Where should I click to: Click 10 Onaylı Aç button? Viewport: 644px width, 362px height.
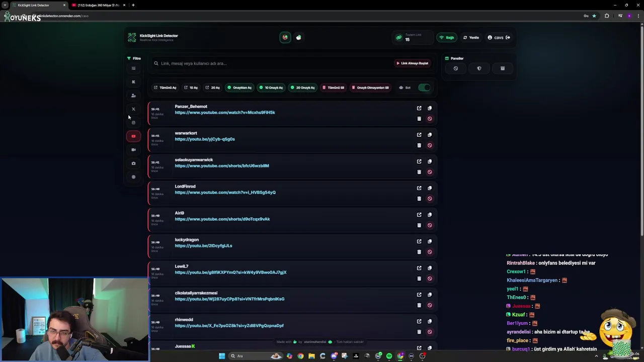271,87
